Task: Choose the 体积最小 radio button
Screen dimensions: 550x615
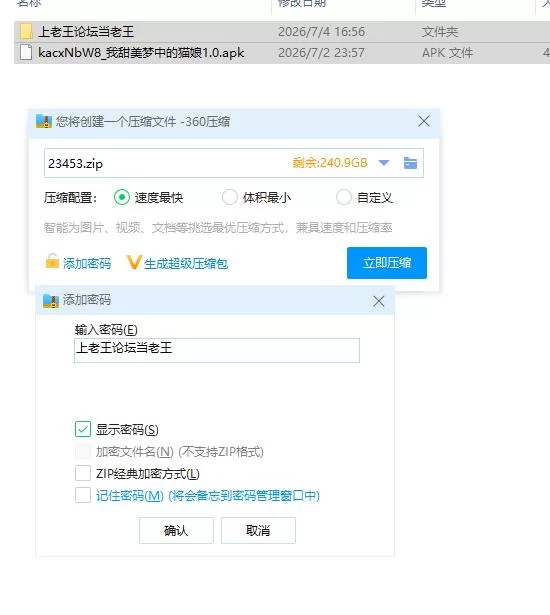Action: coord(230,197)
